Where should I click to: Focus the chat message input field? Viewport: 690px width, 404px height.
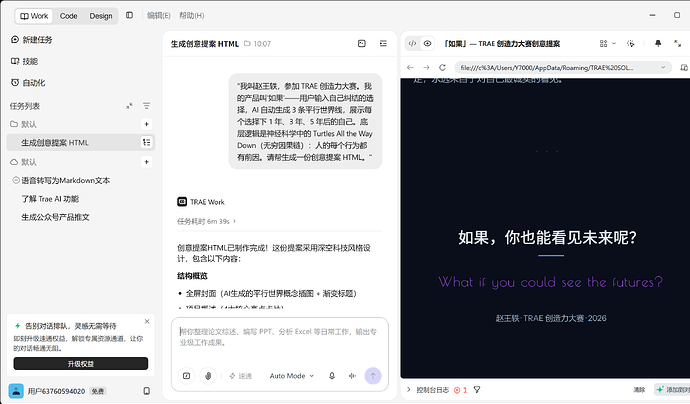280,339
